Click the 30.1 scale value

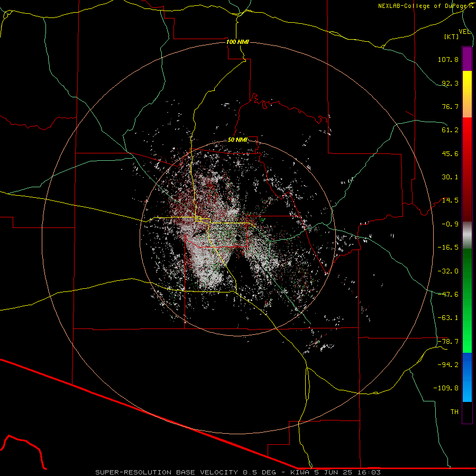(x=450, y=177)
